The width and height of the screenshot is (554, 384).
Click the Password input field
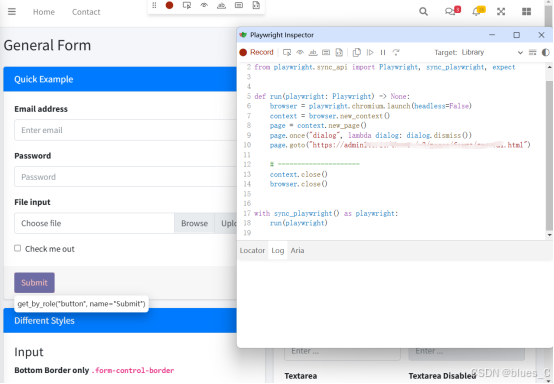(x=125, y=177)
